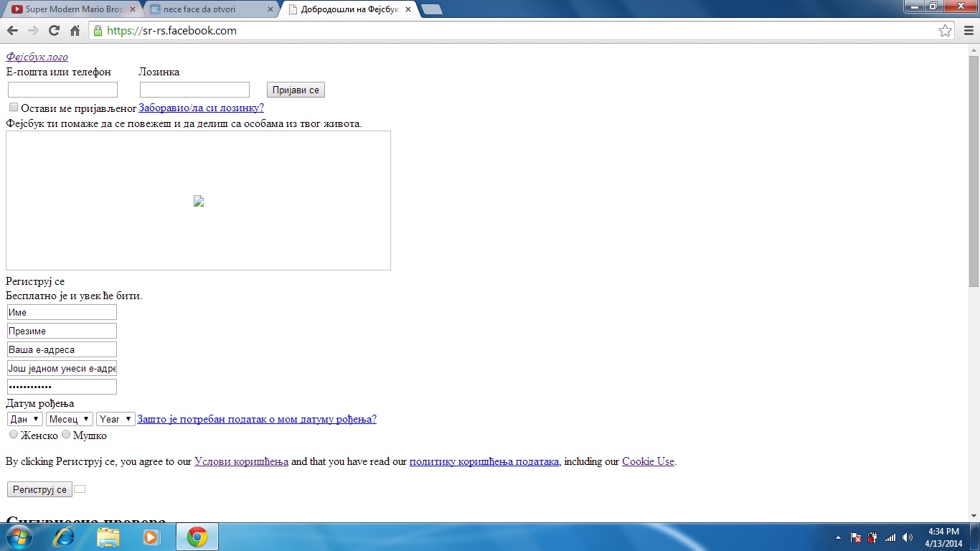Open the Action Center flag icon
Screen dimensions: 980x551
pos(856,537)
